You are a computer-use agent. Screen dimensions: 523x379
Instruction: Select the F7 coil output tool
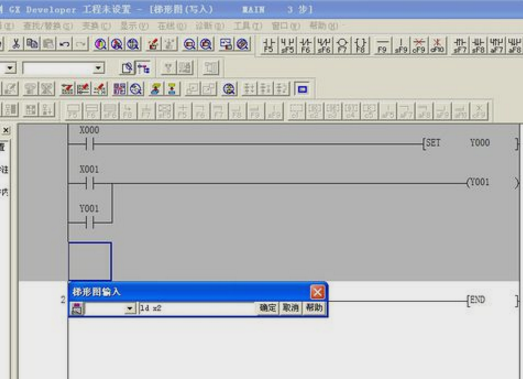pyautogui.click(x=342, y=45)
